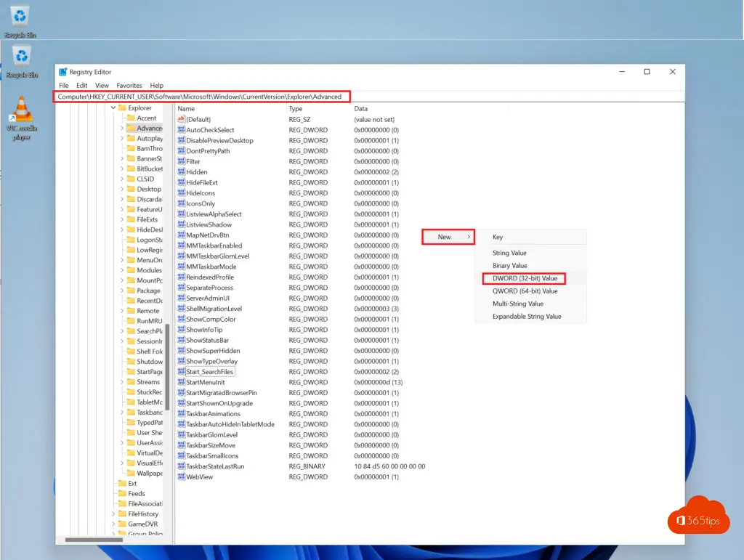The width and height of the screenshot is (744, 560).
Task: Click the Accent folder icon in tree
Action: 131,118
